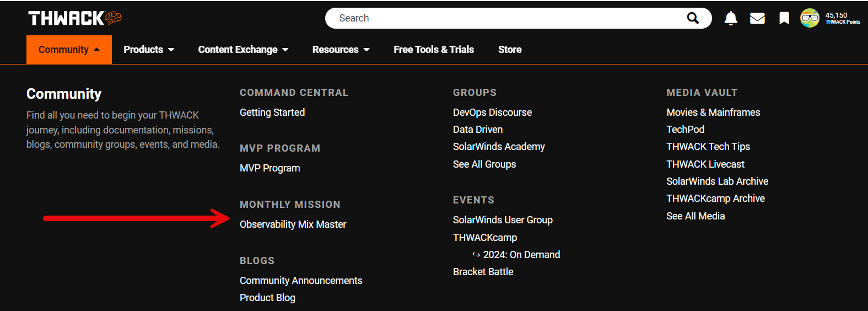Viewport: 868px width, 311px height.
Task: Open the MVP Program link
Action: pos(270,168)
